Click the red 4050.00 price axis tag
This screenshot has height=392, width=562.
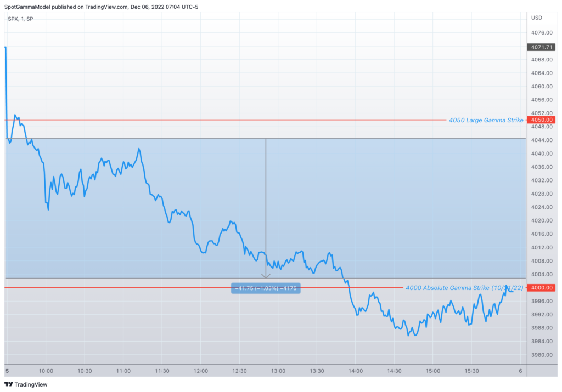click(541, 120)
